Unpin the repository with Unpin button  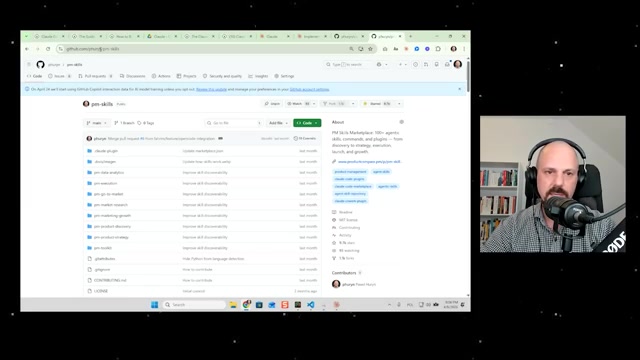[272, 104]
